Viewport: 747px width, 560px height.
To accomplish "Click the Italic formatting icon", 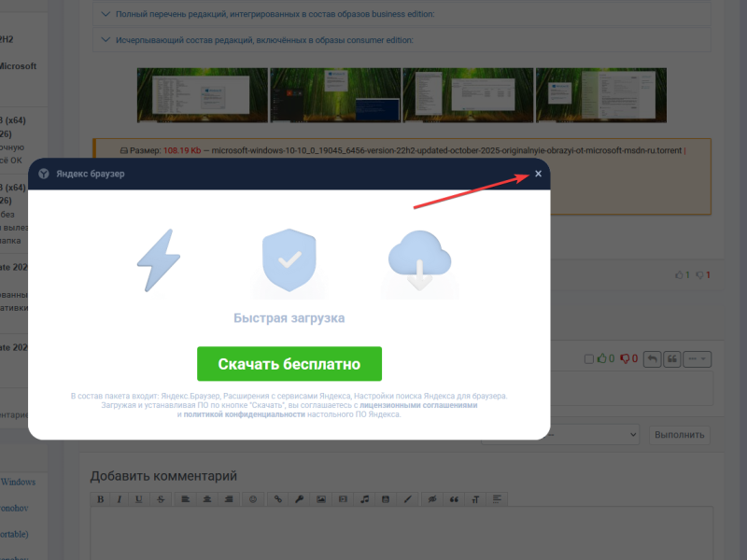I will click(x=120, y=499).
